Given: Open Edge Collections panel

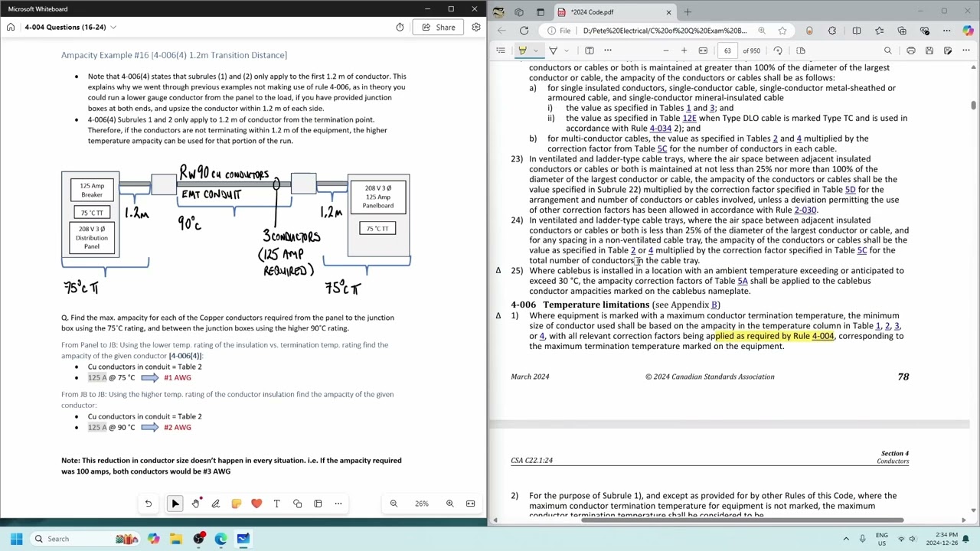Looking at the screenshot, I should click(x=902, y=31).
